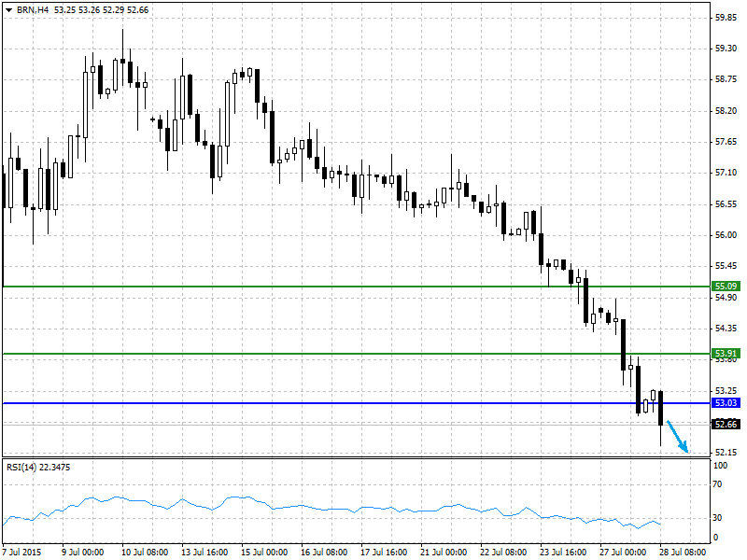
Task: Click the RSI(14) 22.3475 indicator label
Action: tap(38, 468)
